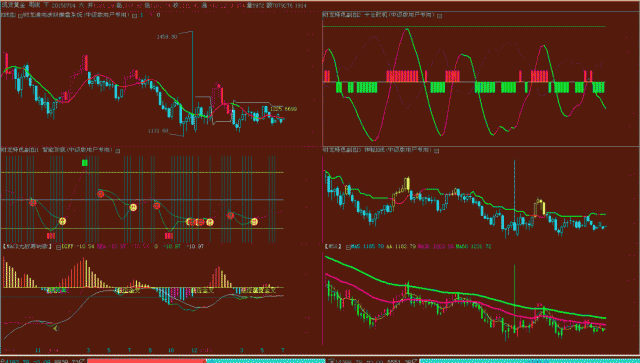640x363 pixels.
Task: Click the MA60 value in MA header
Action: coord(473,247)
